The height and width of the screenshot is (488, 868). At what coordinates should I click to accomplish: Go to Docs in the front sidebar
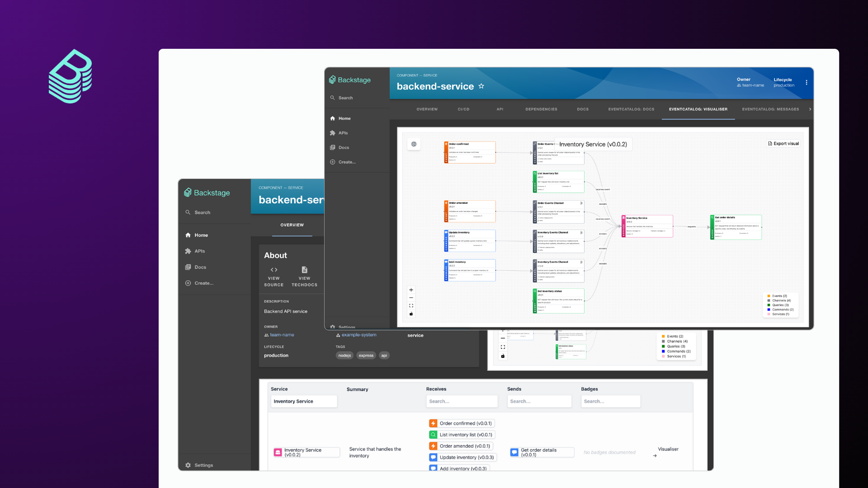[x=344, y=147]
